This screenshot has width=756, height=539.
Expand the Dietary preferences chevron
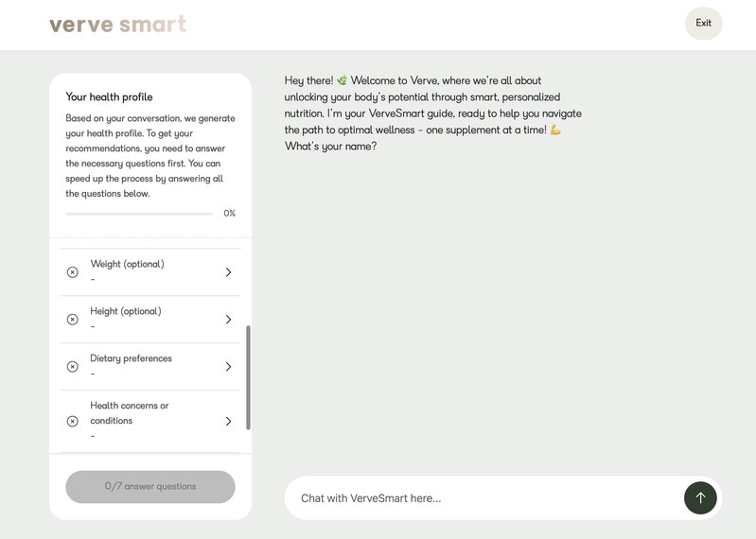pyautogui.click(x=228, y=367)
